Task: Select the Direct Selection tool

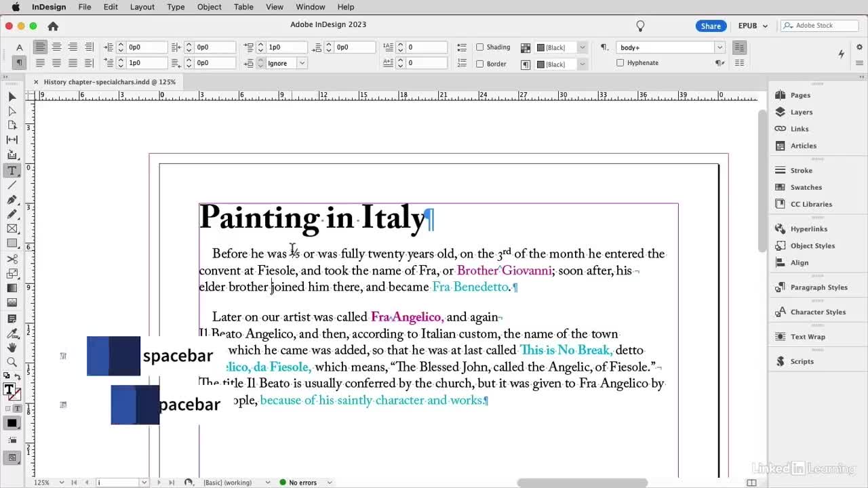Action: [x=12, y=111]
